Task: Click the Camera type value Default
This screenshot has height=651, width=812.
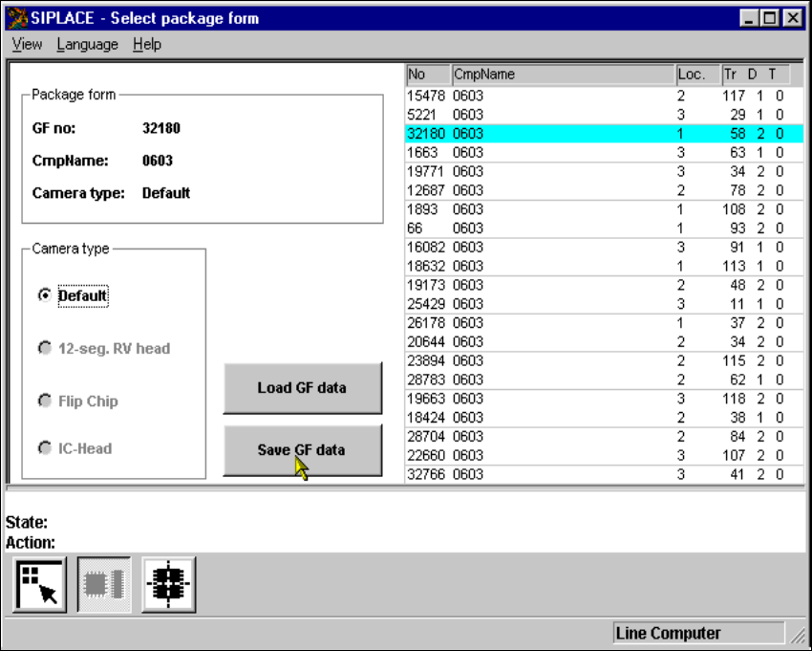Action: click(x=165, y=193)
